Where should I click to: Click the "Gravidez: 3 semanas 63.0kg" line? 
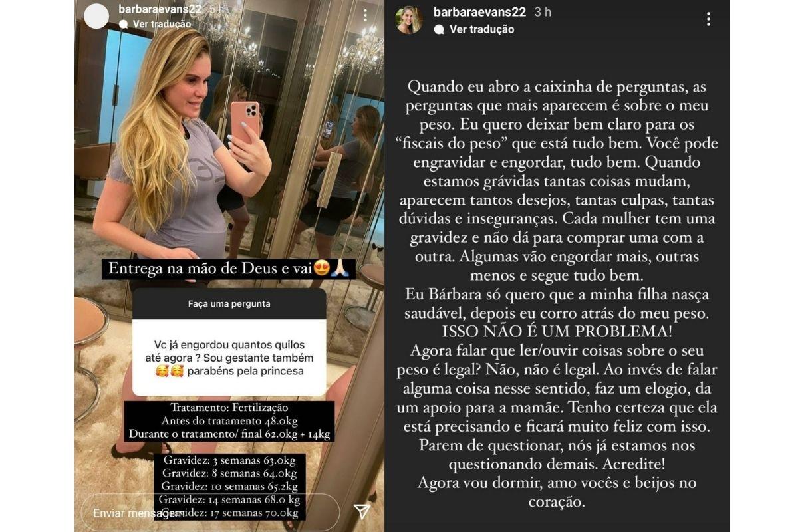(x=229, y=460)
